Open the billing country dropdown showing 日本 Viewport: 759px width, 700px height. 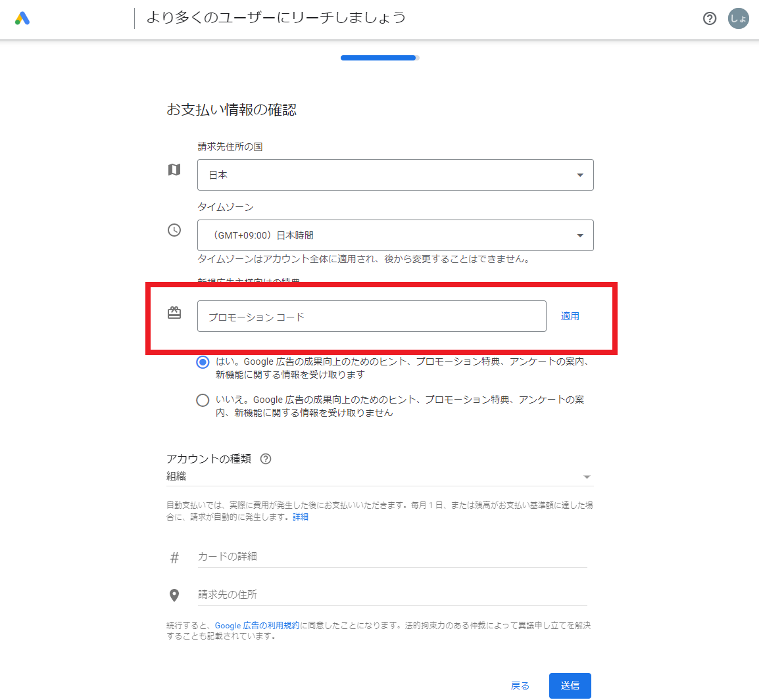(x=395, y=175)
